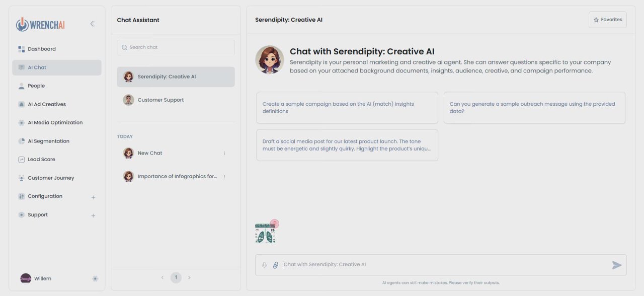644x296 pixels.
Task: Expand the Support submenu
Action: pyautogui.click(x=93, y=215)
